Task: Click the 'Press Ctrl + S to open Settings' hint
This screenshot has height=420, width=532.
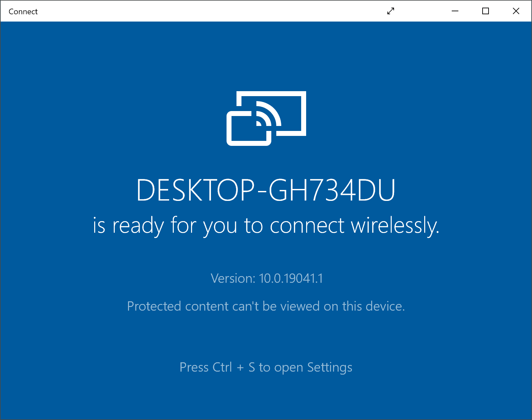Action: pyautogui.click(x=266, y=367)
